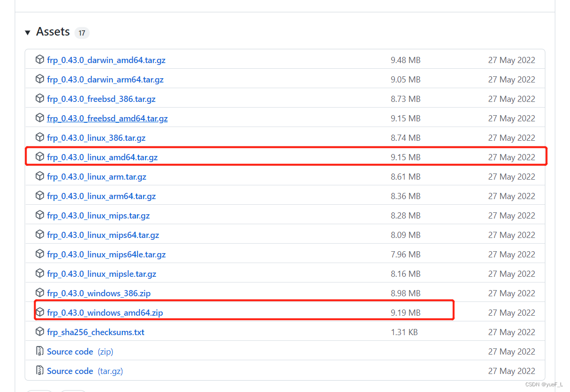Download Source code (zip) archive
570x392 pixels.
click(x=70, y=352)
